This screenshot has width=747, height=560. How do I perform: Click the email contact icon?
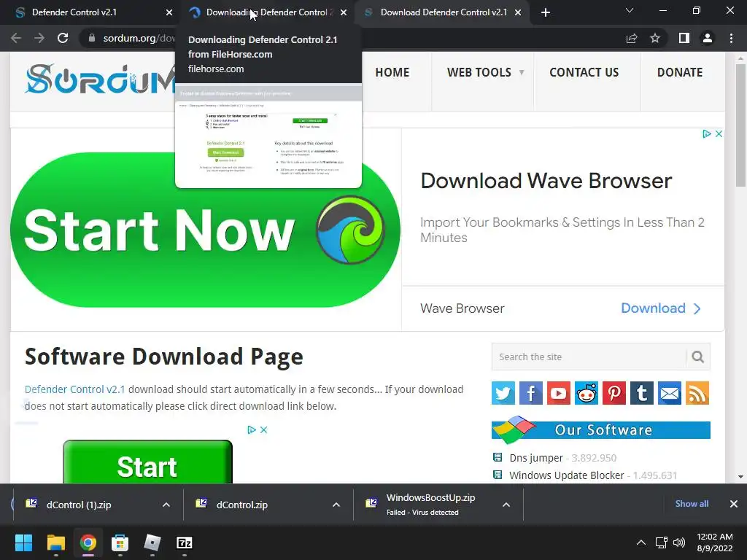tap(670, 393)
